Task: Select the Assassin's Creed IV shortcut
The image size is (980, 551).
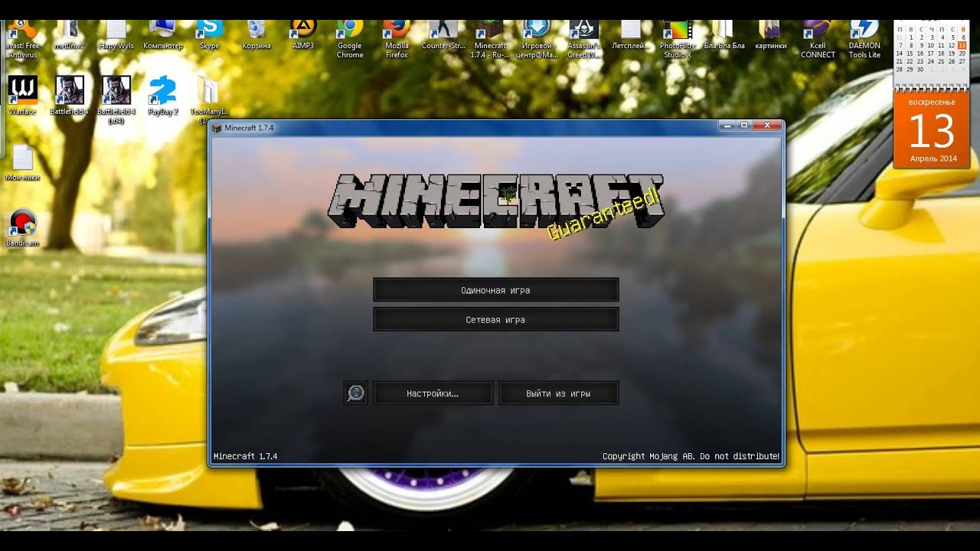Action: [x=583, y=40]
